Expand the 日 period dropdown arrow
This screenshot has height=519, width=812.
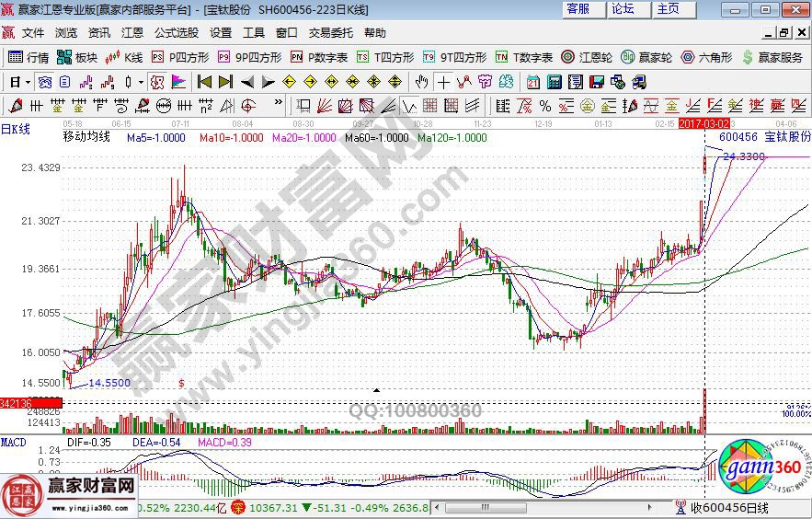28,81
